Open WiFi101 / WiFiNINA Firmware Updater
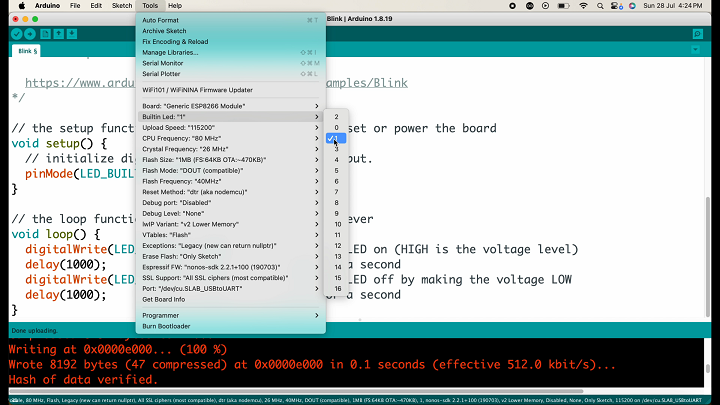Viewport: 720px width, 405px height. (x=231, y=90)
